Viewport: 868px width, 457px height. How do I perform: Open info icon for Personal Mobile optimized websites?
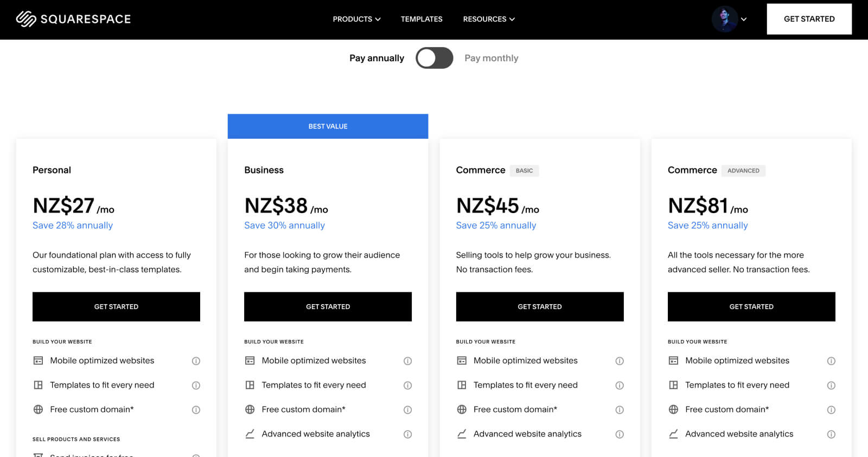[x=196, y=361]
